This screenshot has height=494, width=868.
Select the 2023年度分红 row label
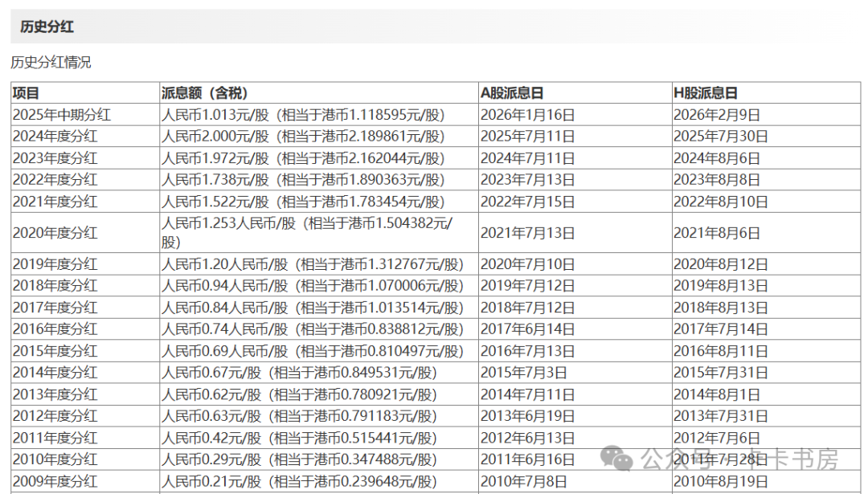point(55,158)
